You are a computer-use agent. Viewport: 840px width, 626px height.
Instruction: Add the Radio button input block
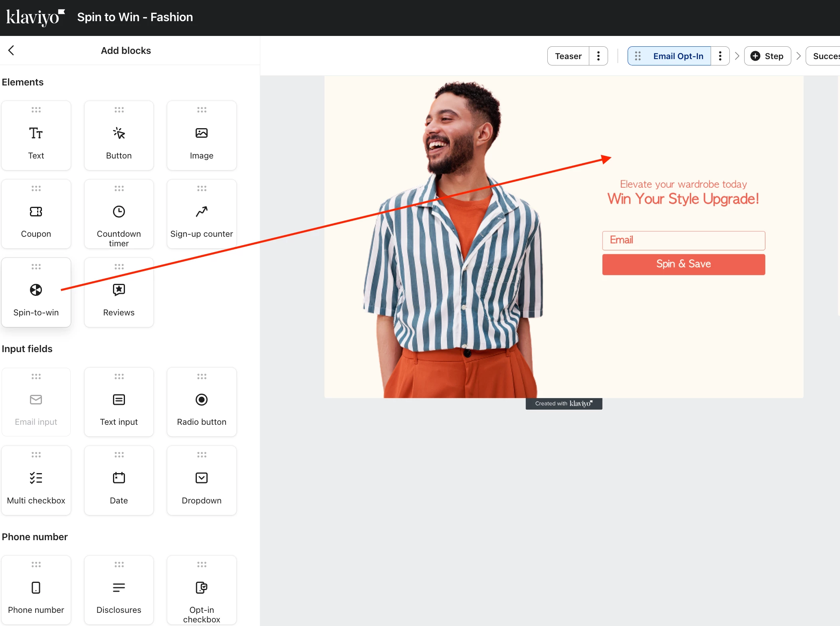(x=202, y=402)
